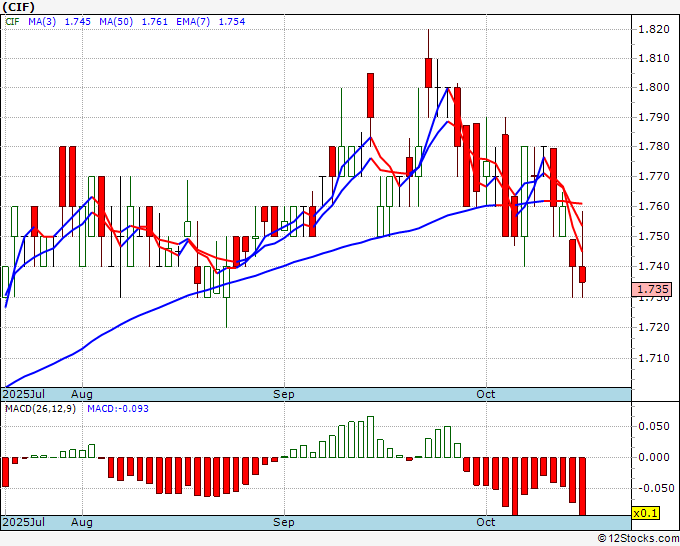Click the CIF ticker title
This screenshot has height=546, width=680.
19,7
